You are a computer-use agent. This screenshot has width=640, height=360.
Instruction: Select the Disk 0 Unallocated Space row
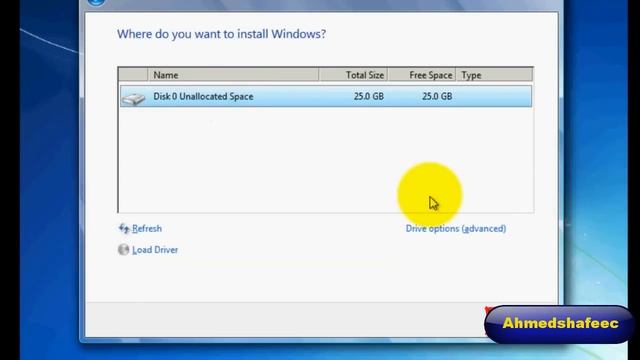[x=326, y=96]
